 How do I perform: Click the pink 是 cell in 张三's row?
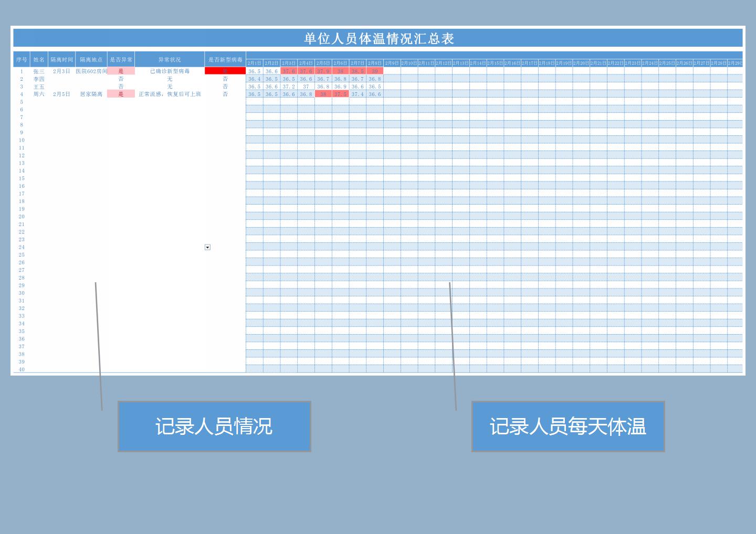(121, 71)
